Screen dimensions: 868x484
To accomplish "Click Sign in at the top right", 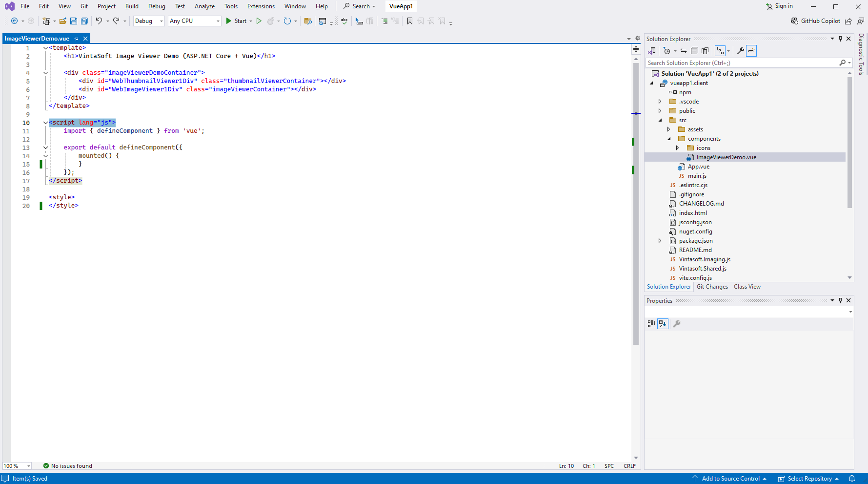I will click(779, 6).
